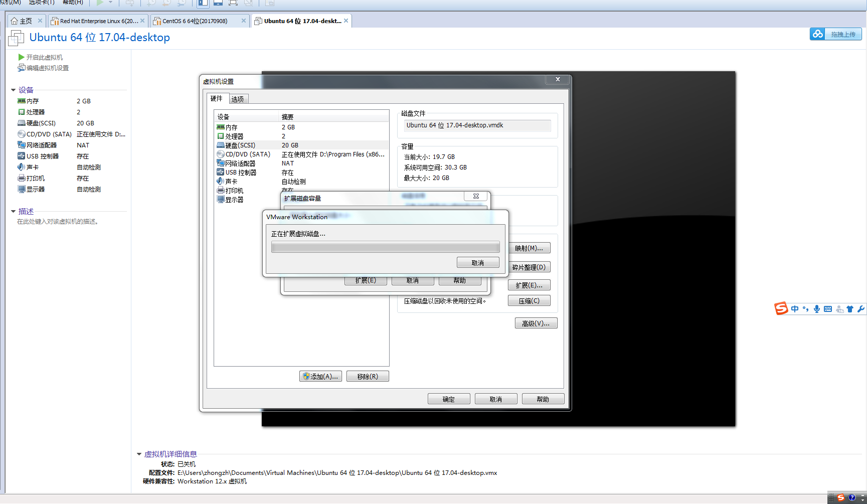Select 硬盘(SCSI) row in settings device list
The width and height of the screenshot is (867, 504).
coord(301,145)
